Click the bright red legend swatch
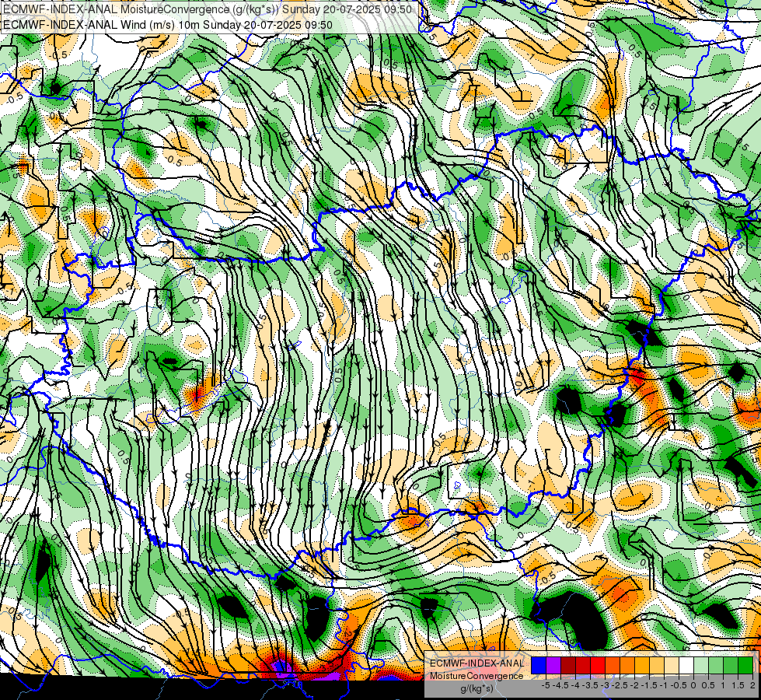 point(598,665)
